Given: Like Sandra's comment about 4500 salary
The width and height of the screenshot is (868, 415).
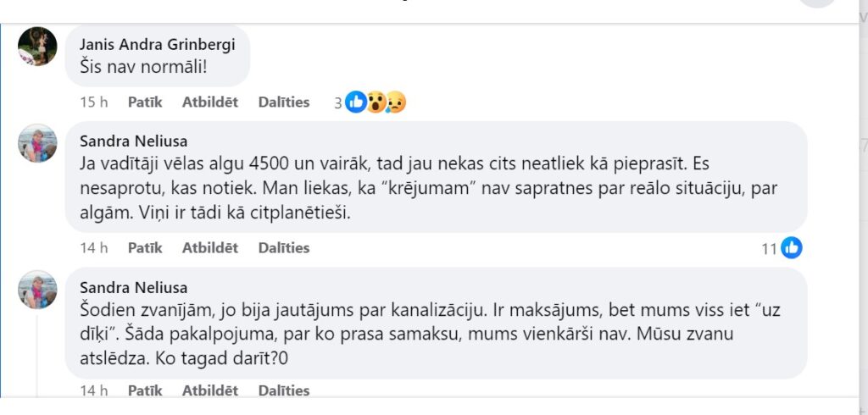Looking at the screenshot, I should pos(145,248).
